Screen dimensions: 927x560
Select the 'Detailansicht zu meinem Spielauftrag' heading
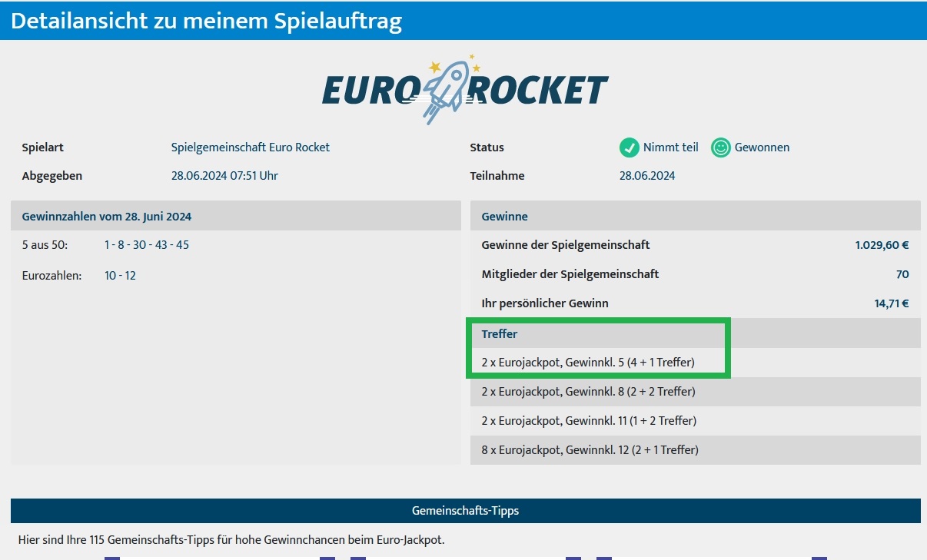point(207,21)
